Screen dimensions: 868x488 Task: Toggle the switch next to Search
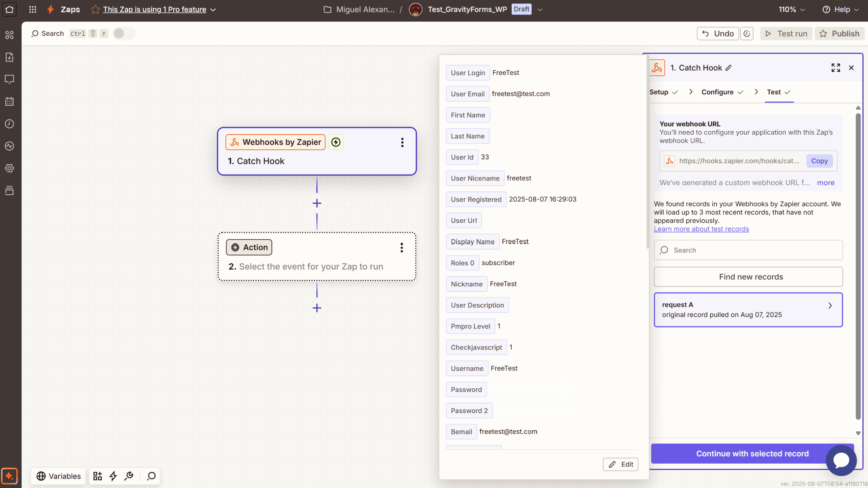click(x=123, y=34)
